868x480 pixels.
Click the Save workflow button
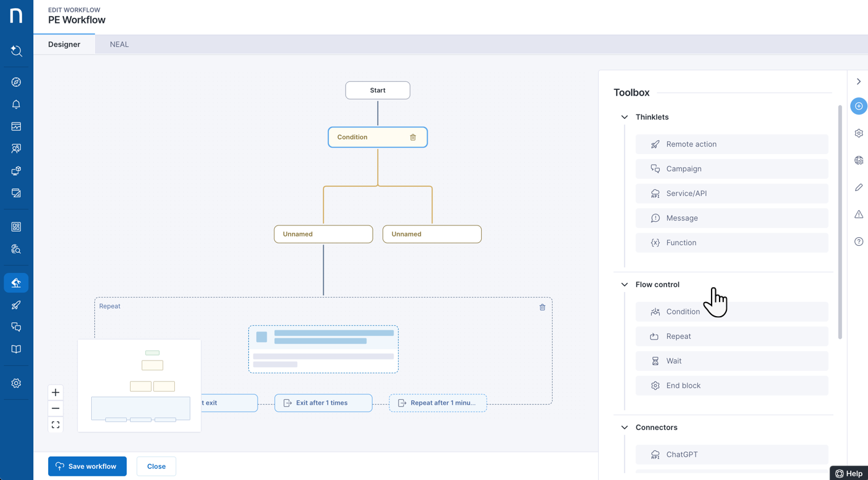pyautogui.click(x=87, y=466)
